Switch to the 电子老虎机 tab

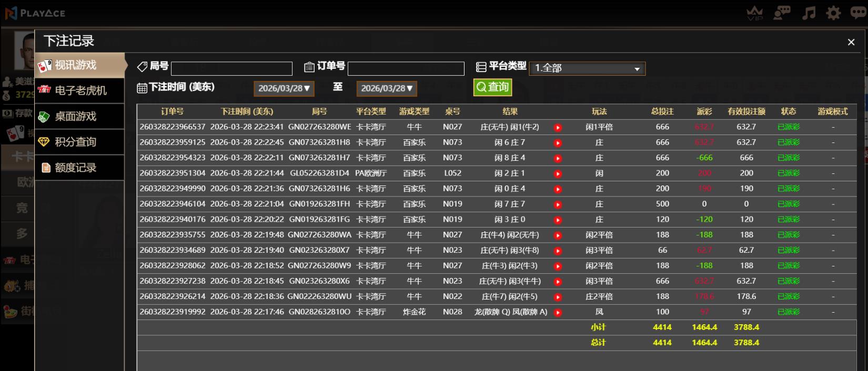pos(80,91)
